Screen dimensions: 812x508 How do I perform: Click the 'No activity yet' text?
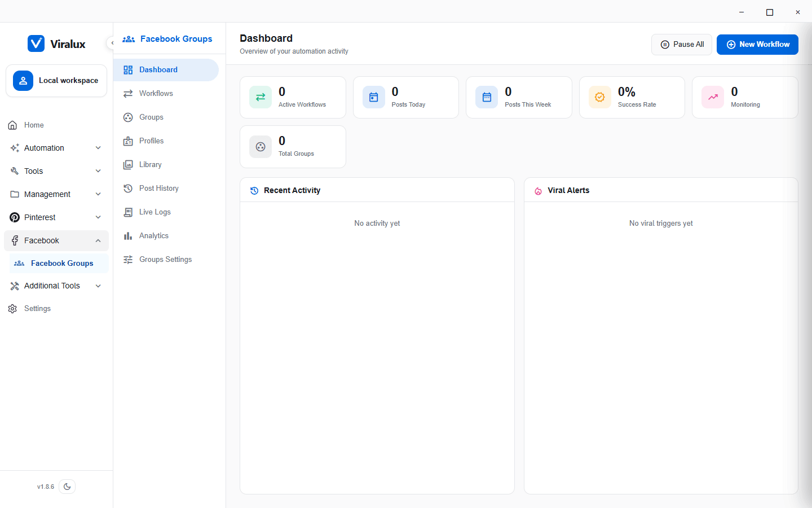point(377,224)
